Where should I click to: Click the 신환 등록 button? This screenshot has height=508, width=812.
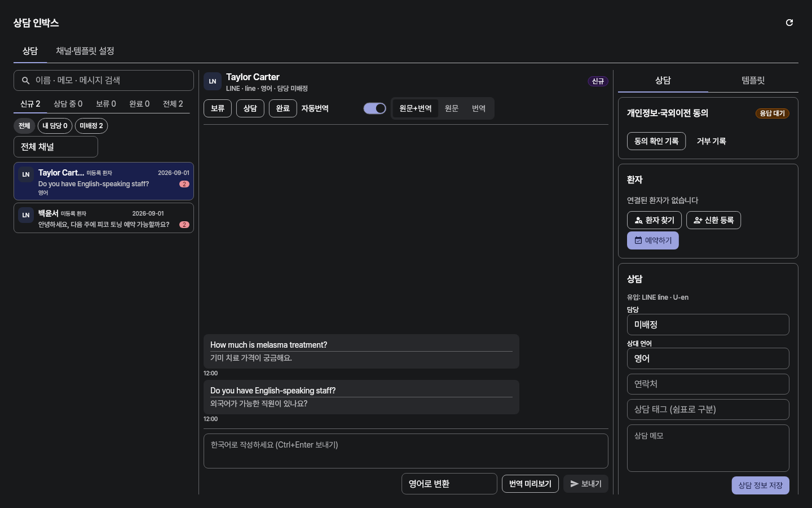pos(714,220)
